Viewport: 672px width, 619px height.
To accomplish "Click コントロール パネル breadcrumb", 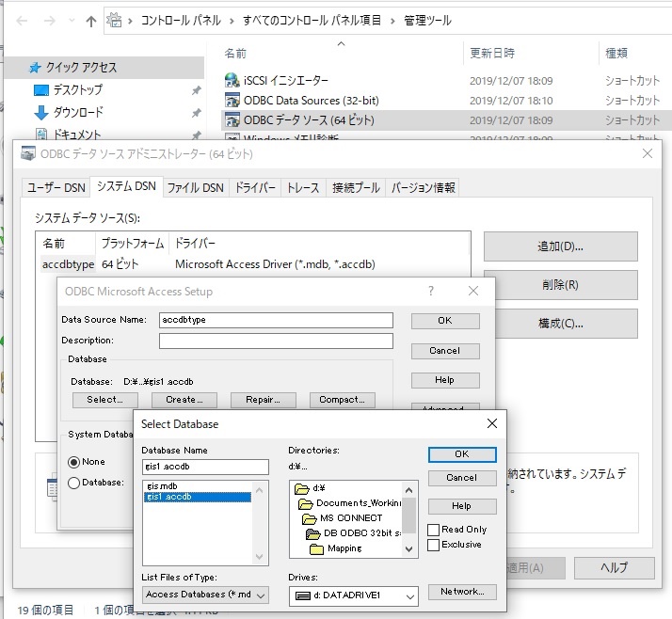I will click(181, 20).
